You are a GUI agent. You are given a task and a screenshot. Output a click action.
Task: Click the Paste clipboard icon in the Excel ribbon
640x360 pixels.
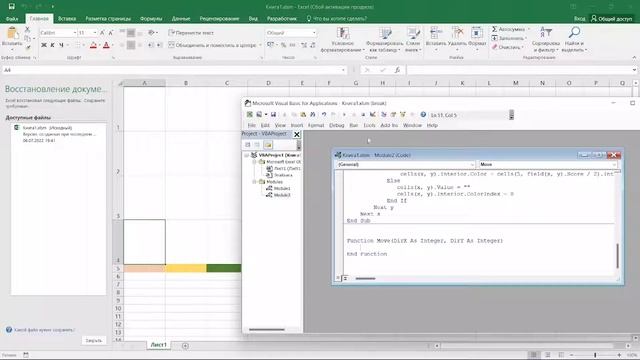click(12, 33)
